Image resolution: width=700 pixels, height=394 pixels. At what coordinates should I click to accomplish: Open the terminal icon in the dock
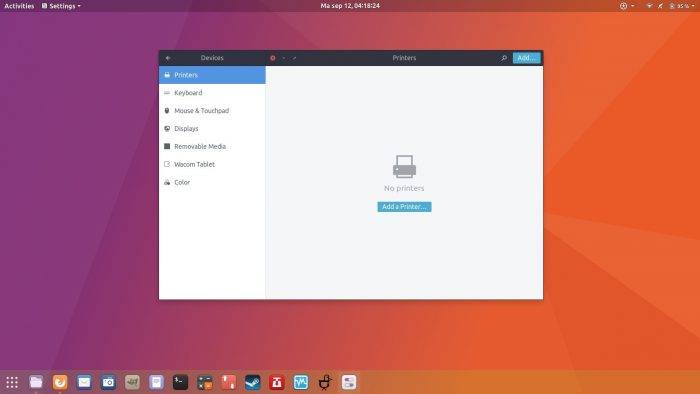pos(180,382)
